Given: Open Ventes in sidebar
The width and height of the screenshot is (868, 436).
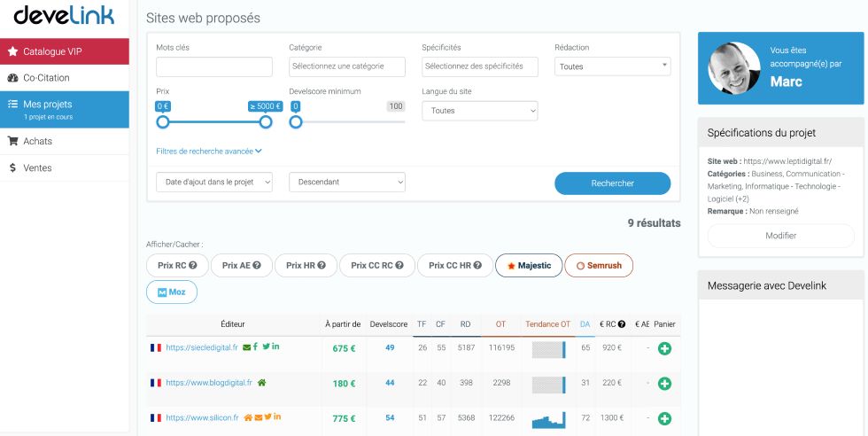Looking at the screenshot, I should click(x=64, y=167).
